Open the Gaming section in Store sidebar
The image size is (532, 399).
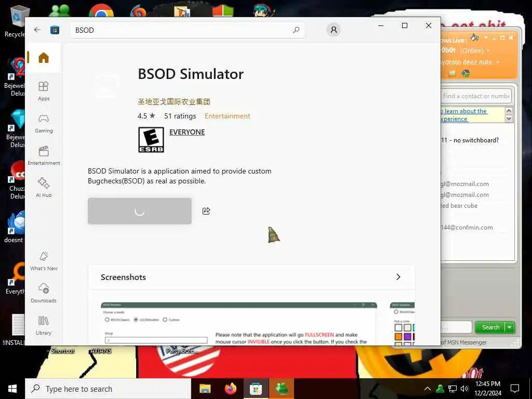coord(44,124)
